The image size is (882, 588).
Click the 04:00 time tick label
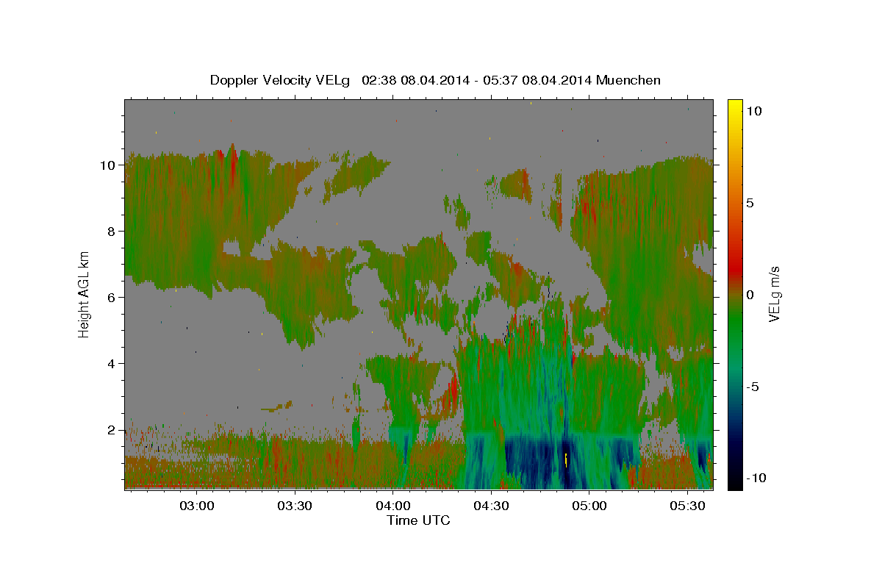point(393,506)
